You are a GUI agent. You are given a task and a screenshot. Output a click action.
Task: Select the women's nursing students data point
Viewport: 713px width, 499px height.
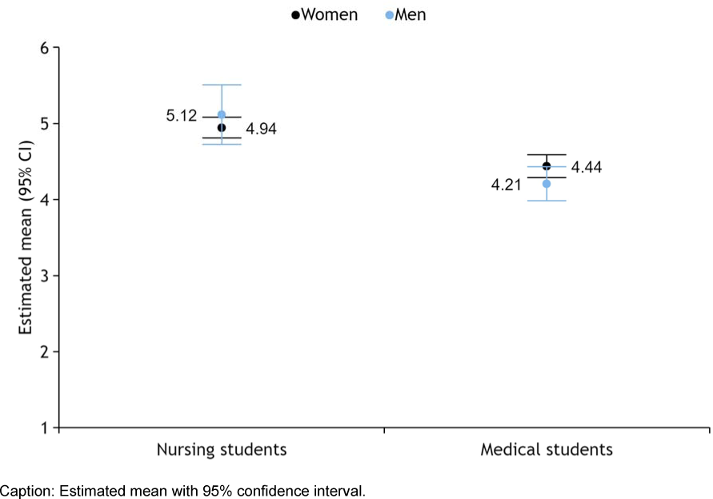click(222, 128)
